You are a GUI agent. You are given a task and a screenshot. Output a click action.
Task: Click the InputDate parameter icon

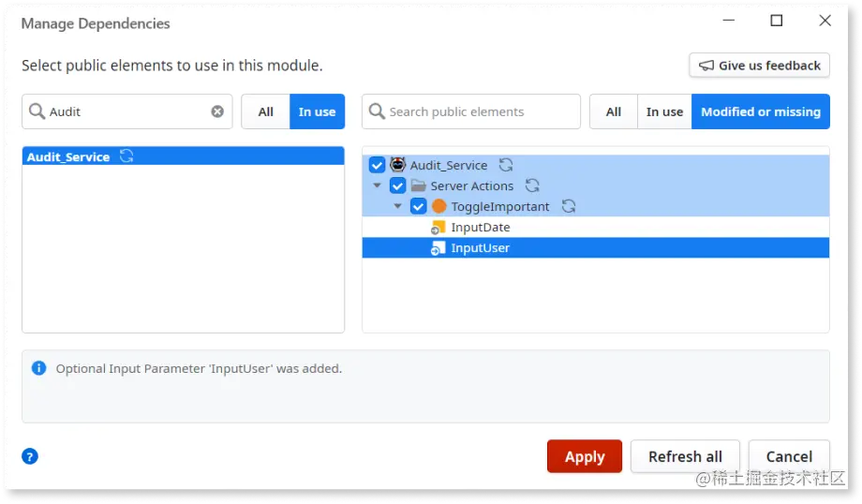coord(438,228)
